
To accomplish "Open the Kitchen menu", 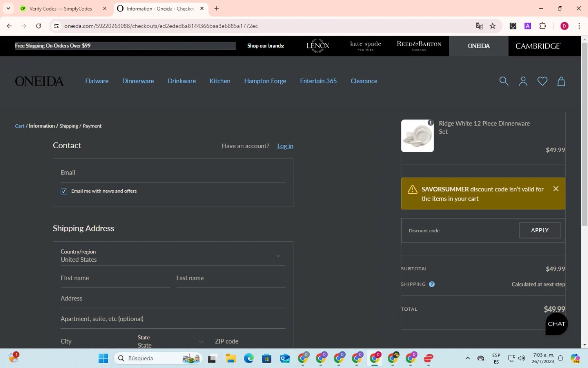I will click(x=220, y=81).
